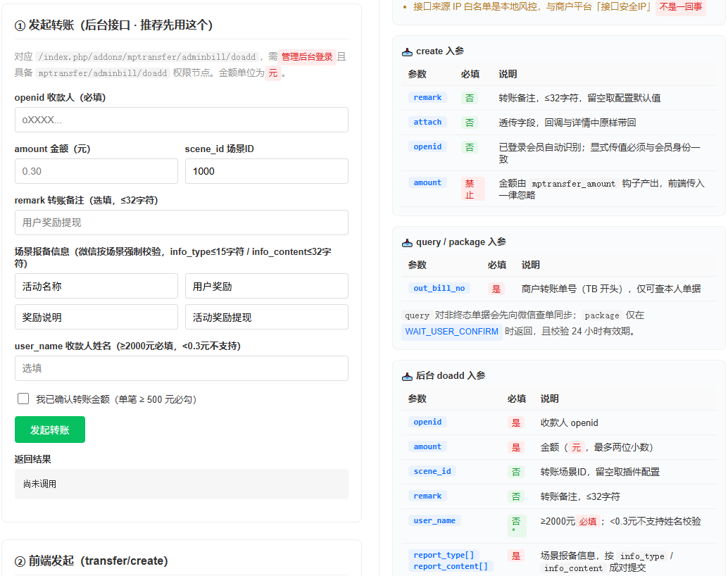The width and height of the screenshot is (728, 576).
Task: Click the out_bill_no parameter tag
Action: pos(439,289)
